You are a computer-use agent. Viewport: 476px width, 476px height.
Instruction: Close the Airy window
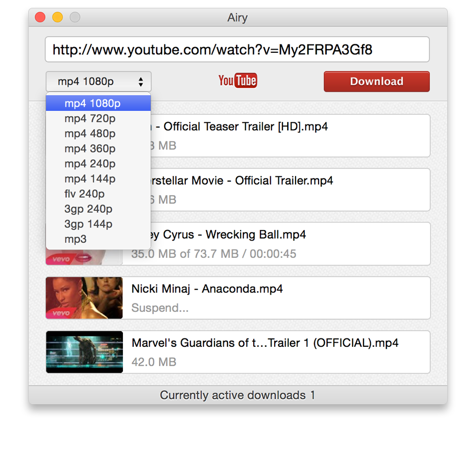(x=40, y=17)
